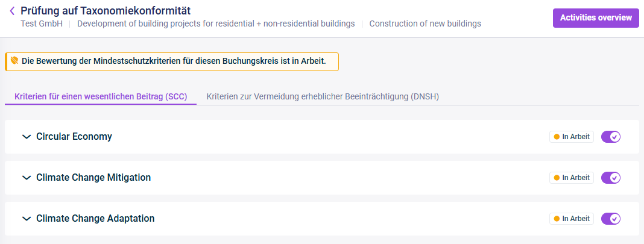
Task: Expand the Climate Change Mitigation chevron
Action: click(x=27, y=178)
